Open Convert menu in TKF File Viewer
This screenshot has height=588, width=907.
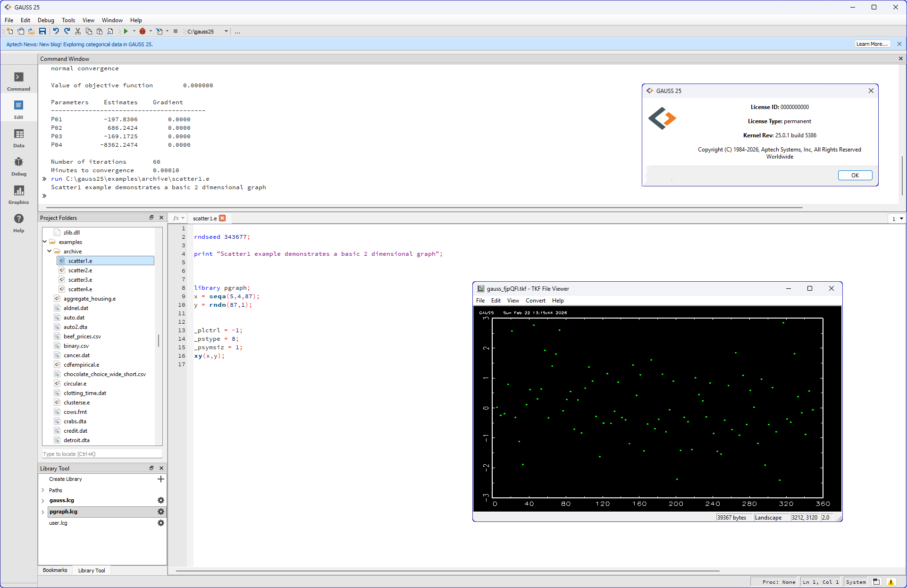(535, 301)
